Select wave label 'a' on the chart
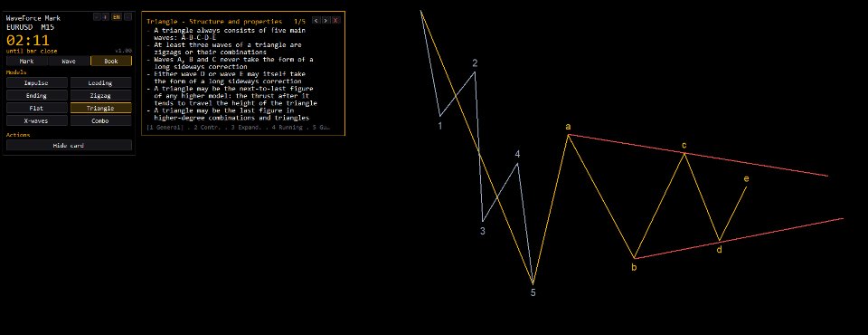Screen dimensions: 868x335 [x=568, y=127]
